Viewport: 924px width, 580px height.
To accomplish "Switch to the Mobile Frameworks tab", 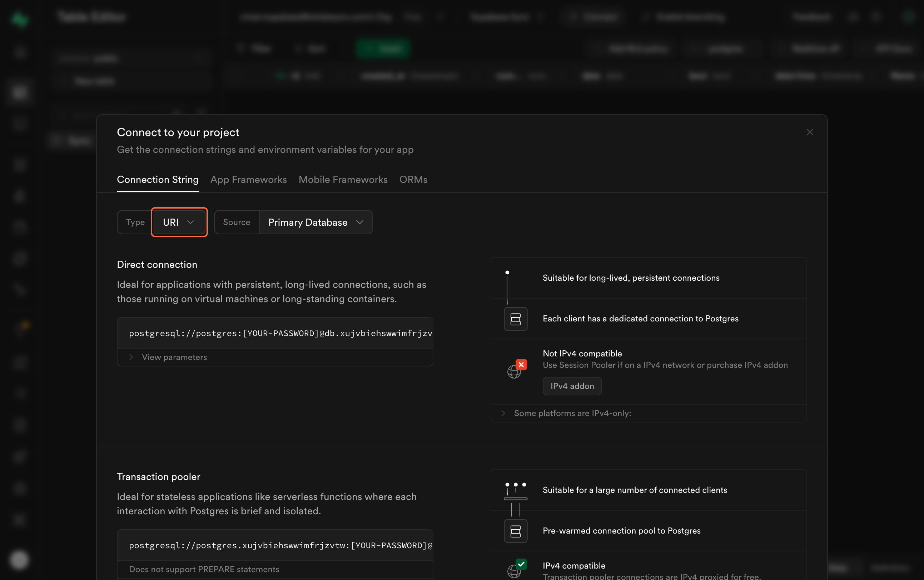I will click(x=343, y=180).
